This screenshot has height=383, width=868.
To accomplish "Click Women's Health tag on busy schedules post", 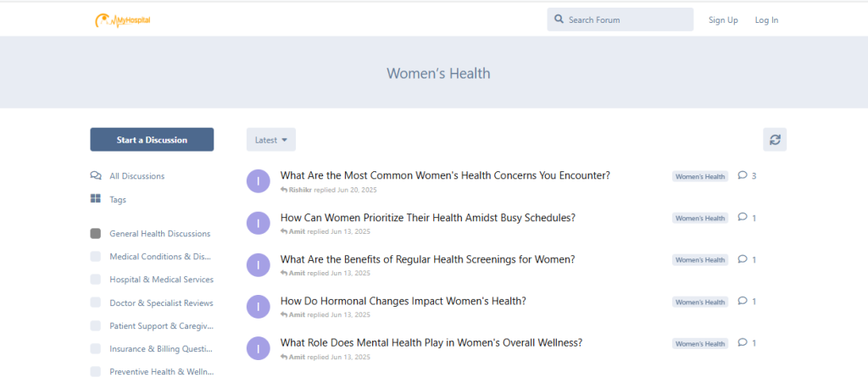I will click(x=700, y=218).
